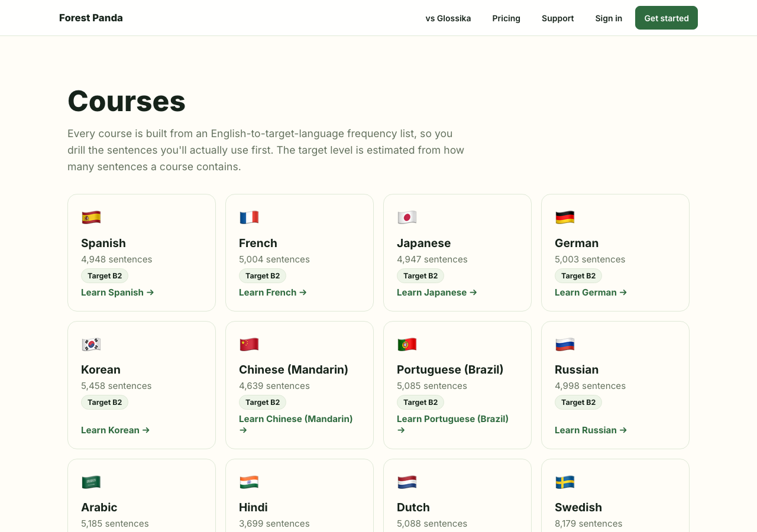The width and height of the screenshot is (757, 532).
Task: Click the Spain flag icon
Action: [91, 218]
